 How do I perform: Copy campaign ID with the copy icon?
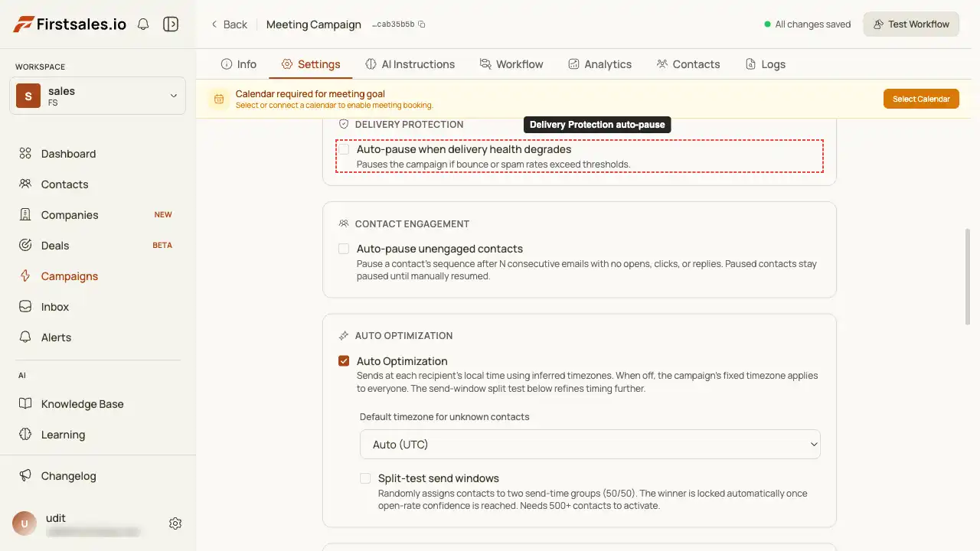[x=422, y=24]
